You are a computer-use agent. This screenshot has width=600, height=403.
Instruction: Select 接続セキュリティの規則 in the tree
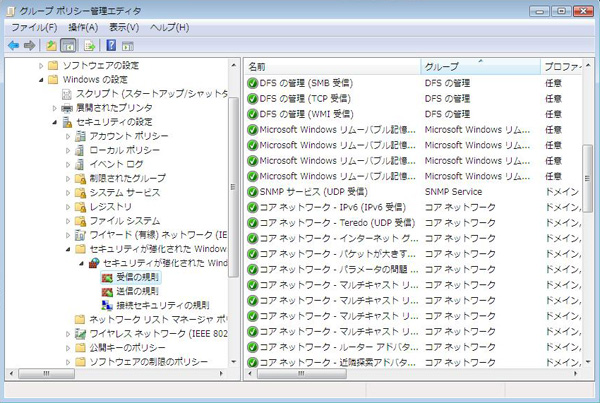click(163, 305)
